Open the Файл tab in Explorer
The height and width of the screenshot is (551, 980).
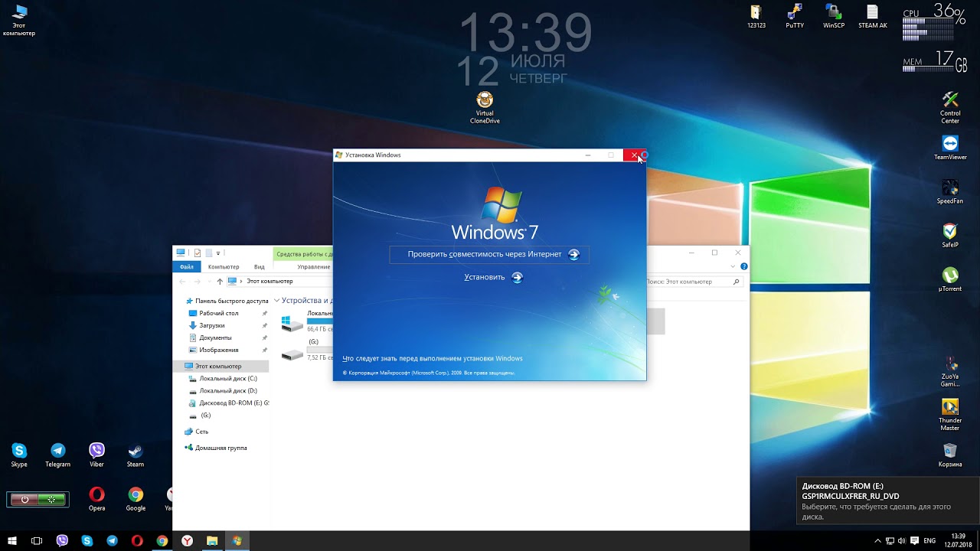[186, 267]
